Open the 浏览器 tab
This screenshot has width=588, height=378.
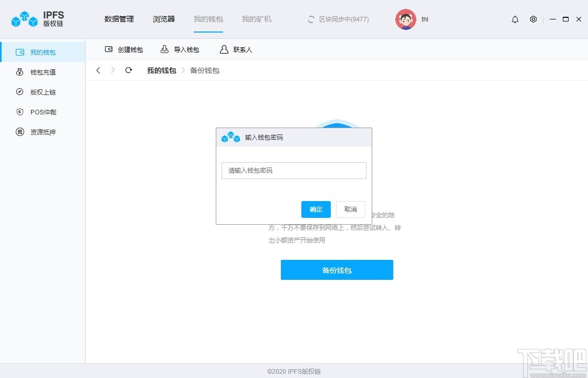[x=163, y=19]
